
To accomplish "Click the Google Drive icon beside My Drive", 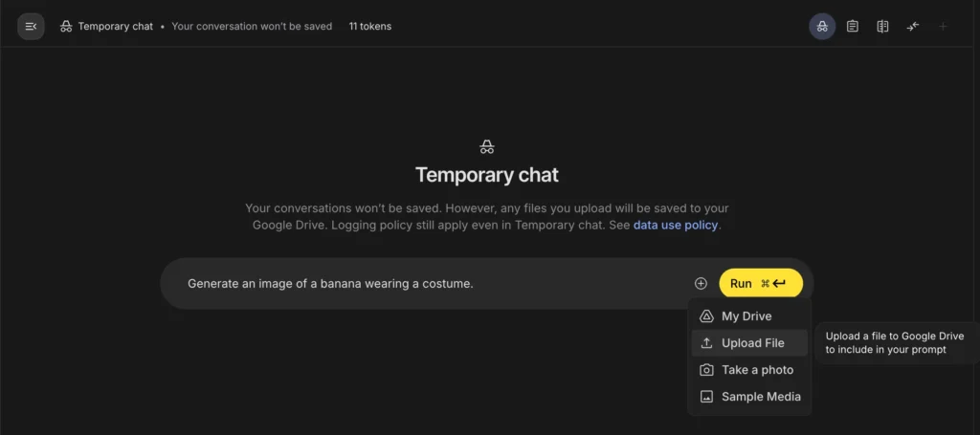I will pos(706,316).
